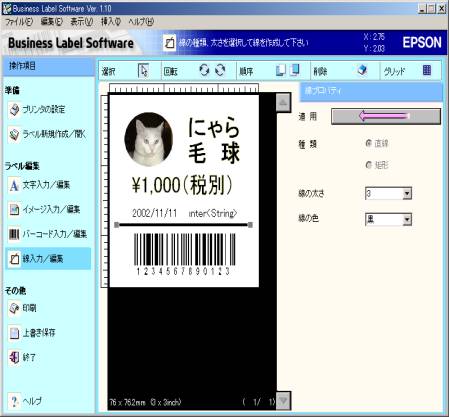Toggle the grid icon
The image size is (449, 417).
coord(427,70)
